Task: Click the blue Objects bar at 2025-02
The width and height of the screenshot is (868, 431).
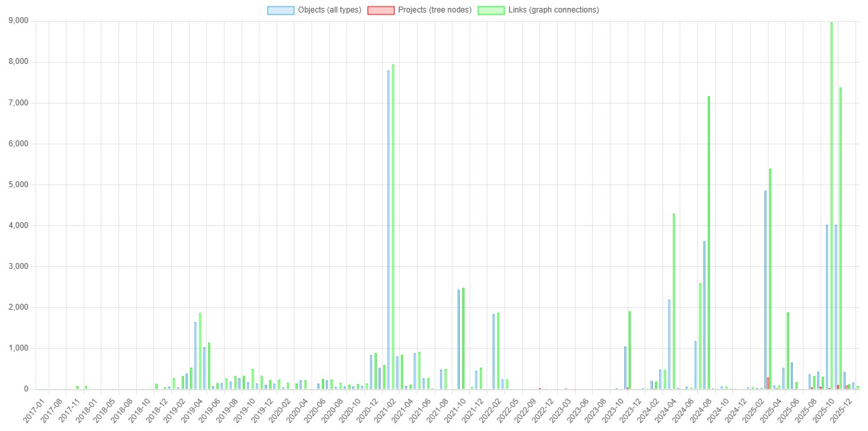Action: (765, 290)
